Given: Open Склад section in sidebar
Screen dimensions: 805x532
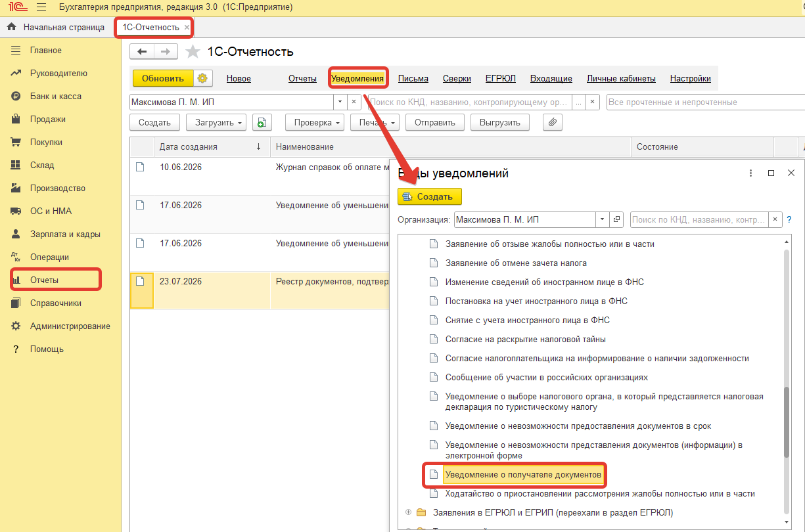Looking at the screenshot, I should [60, 166].
